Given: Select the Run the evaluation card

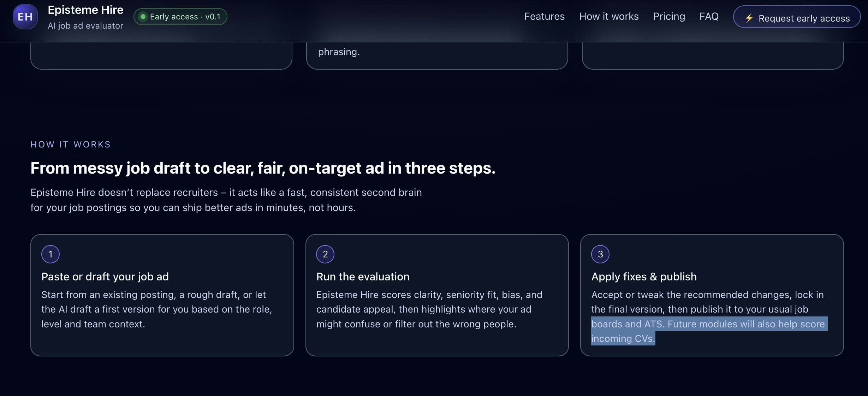Looking at the screenshot, I should [437, 295].
